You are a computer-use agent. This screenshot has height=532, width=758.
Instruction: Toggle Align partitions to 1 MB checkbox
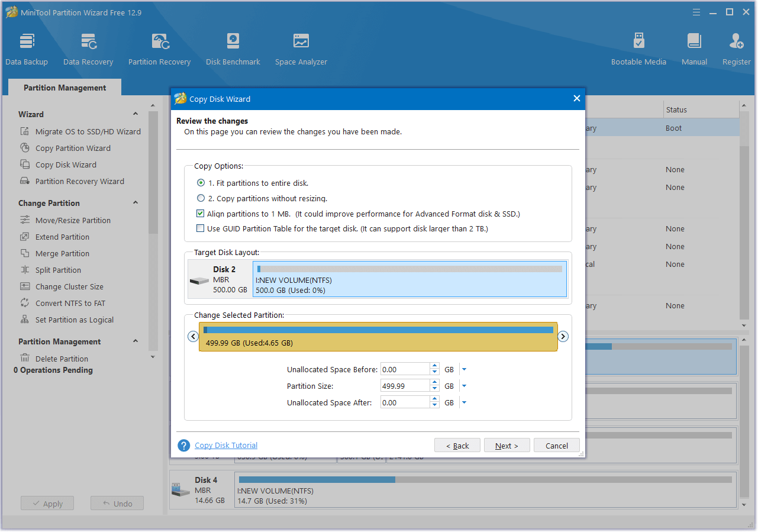click(201, 214)
